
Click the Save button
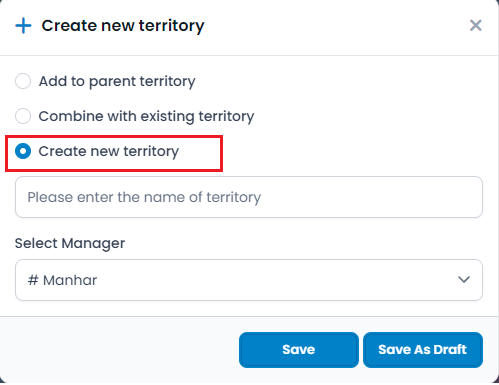coord(299,350)
